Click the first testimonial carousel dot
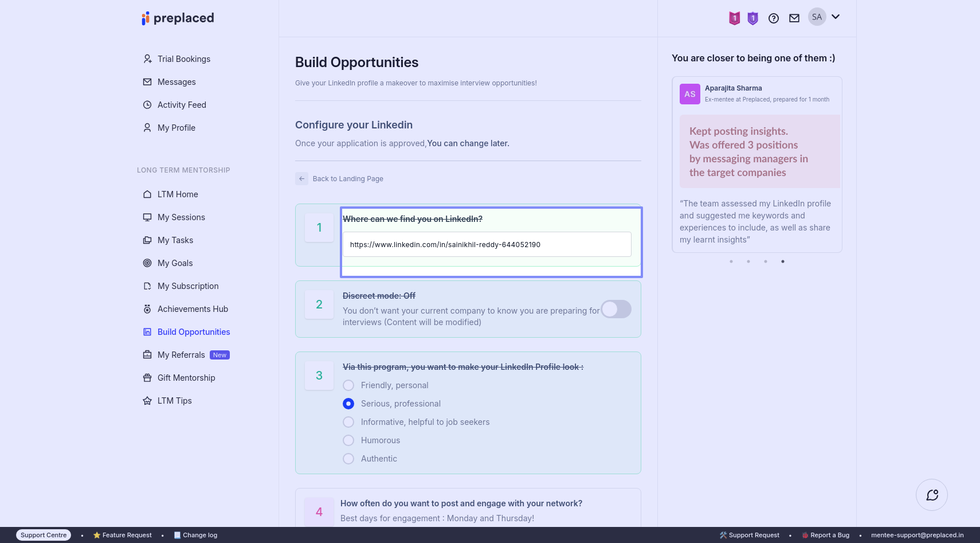Viewport: 980px width, 543px height. pyautogui.click(x=731, y=261)
